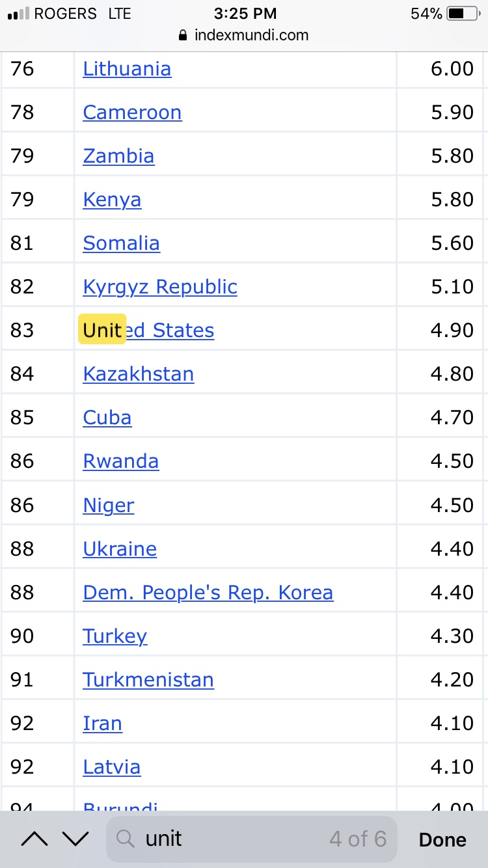Viewport: 488px width, 868px height.
Task: Tap the '4 of 6' match counter
Action: click(x=358, y=839)
